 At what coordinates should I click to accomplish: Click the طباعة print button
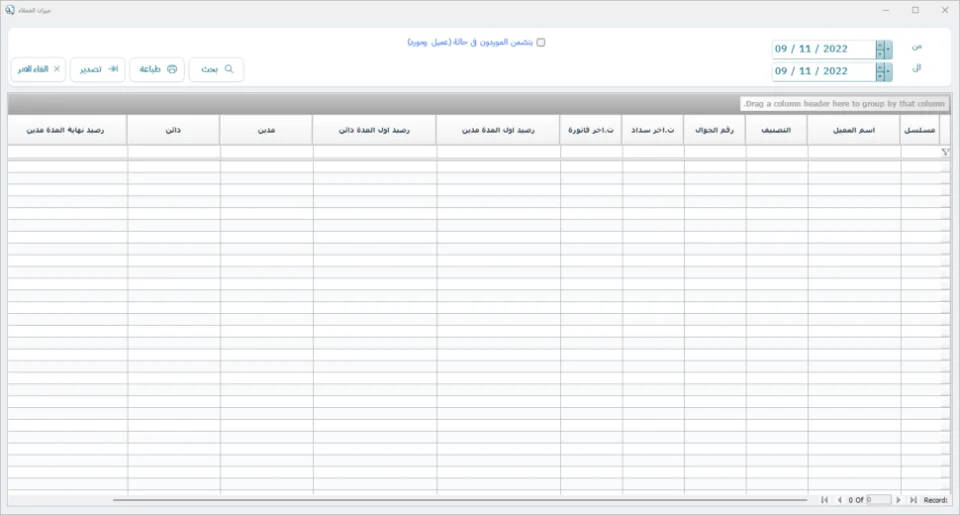click(x=157, y=69)
